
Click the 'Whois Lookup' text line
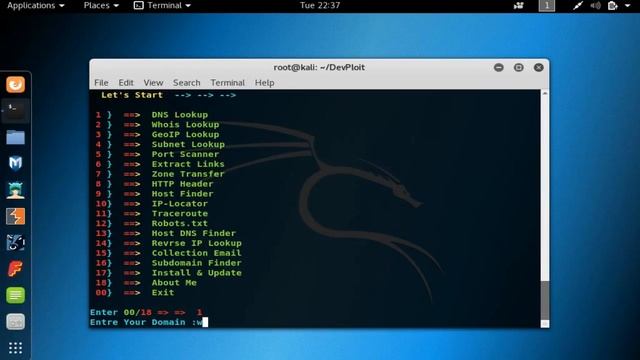(185, 125)
